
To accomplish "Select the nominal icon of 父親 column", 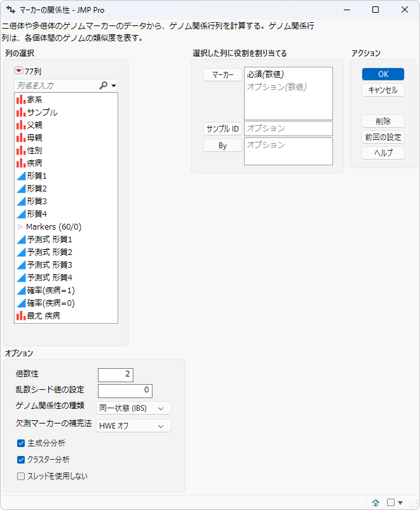I will 21,125.
